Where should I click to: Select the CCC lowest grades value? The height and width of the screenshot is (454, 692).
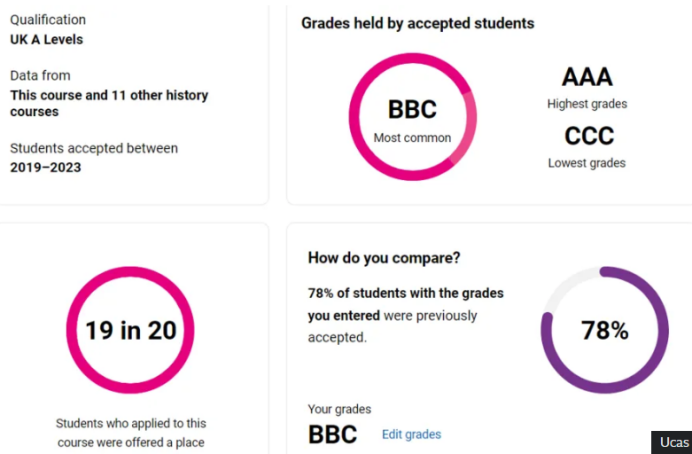[x=589, y=136]
